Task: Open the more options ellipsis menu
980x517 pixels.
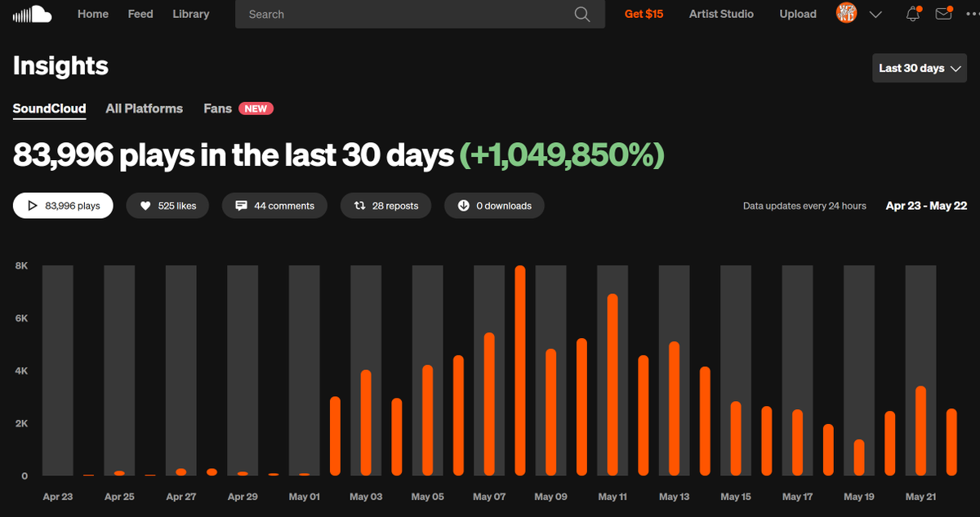Action: (x=971, y=14)
